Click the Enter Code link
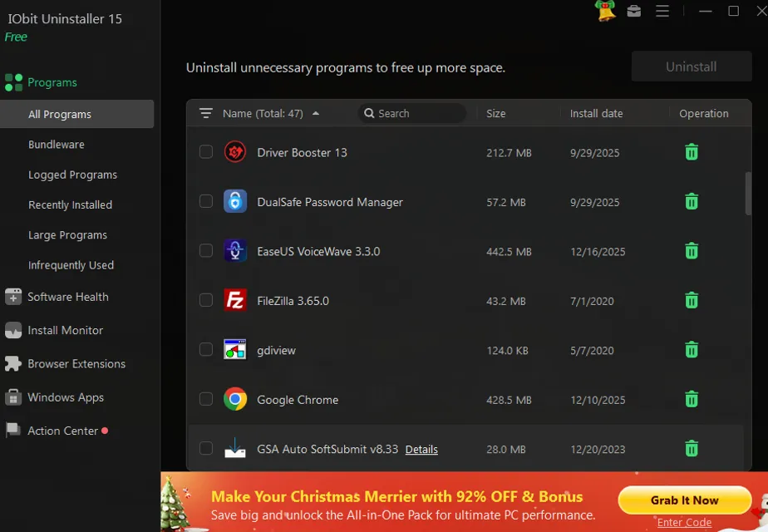The height and width of the screenshot is (532, 768). (684, 523)
